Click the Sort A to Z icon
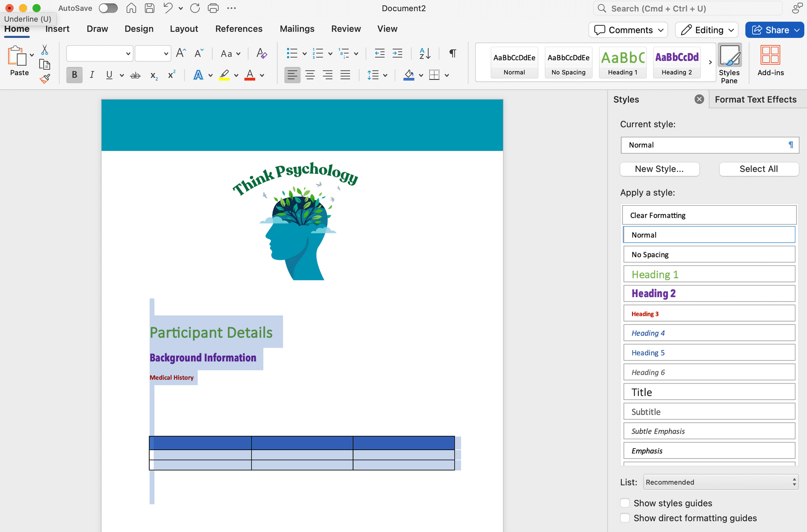 tap(425, 53)
